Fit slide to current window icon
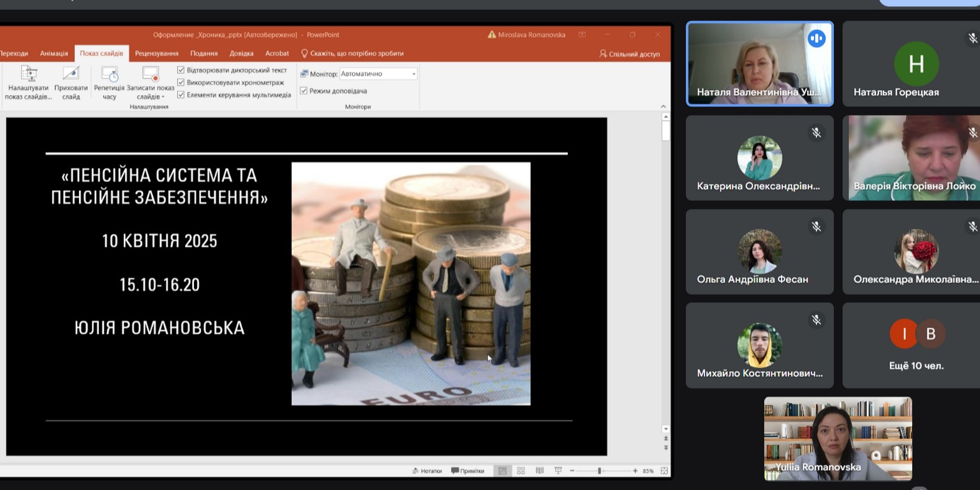This screenshot has height=490, width=980. click(x=664, y=471)
